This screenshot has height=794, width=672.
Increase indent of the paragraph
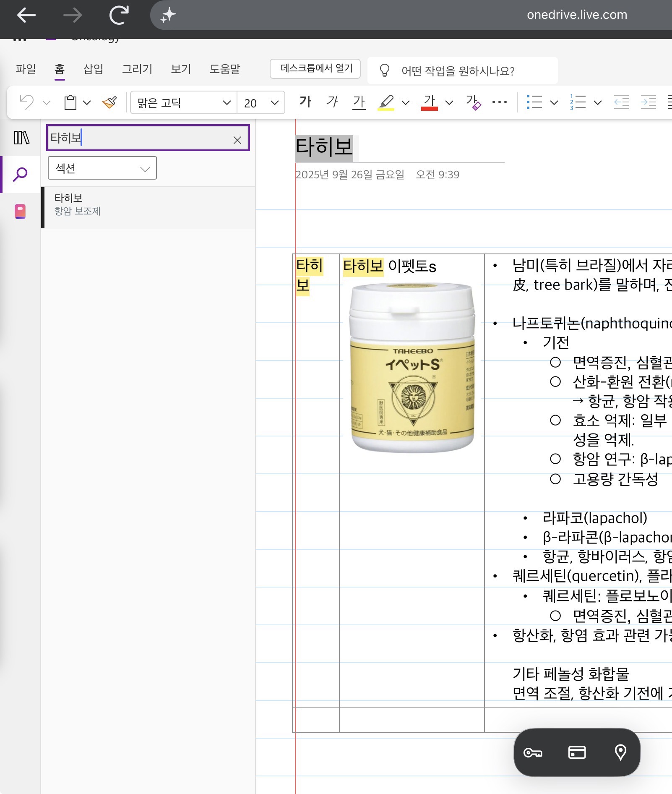point(648,102)
